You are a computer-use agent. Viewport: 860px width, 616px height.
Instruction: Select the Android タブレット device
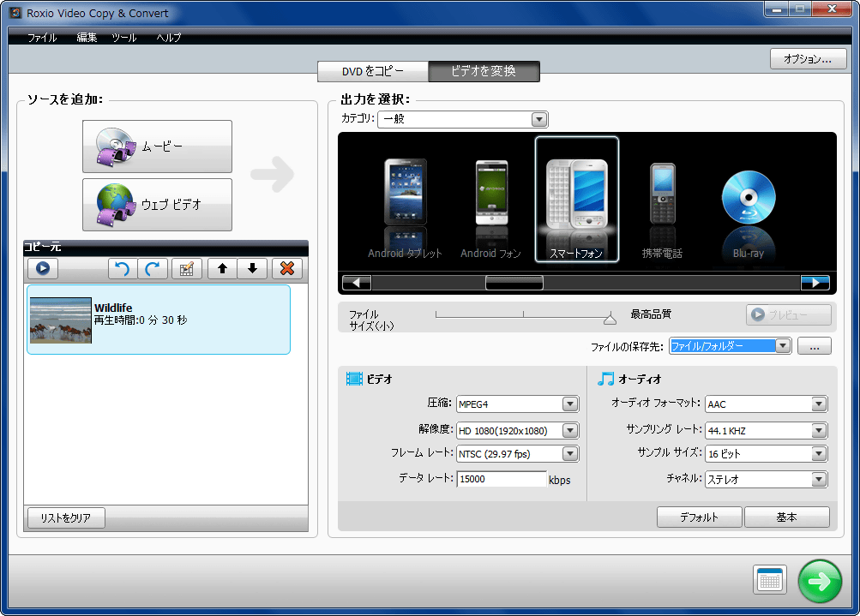click(405, 208)
